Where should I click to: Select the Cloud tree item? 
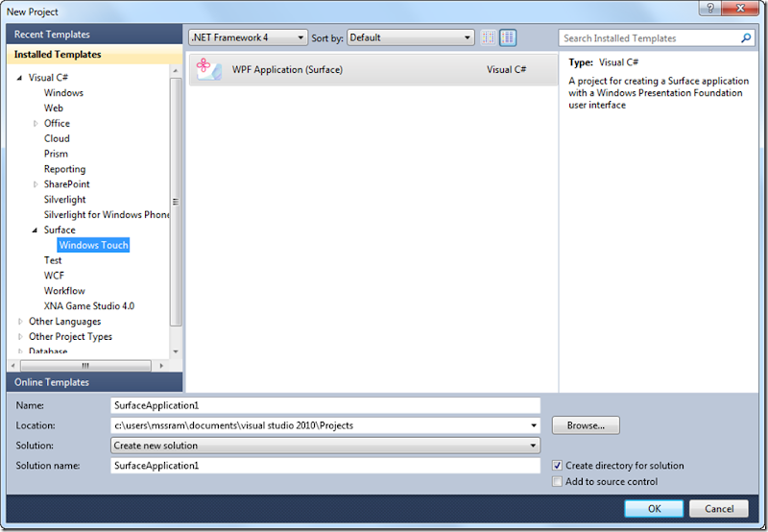57,138
